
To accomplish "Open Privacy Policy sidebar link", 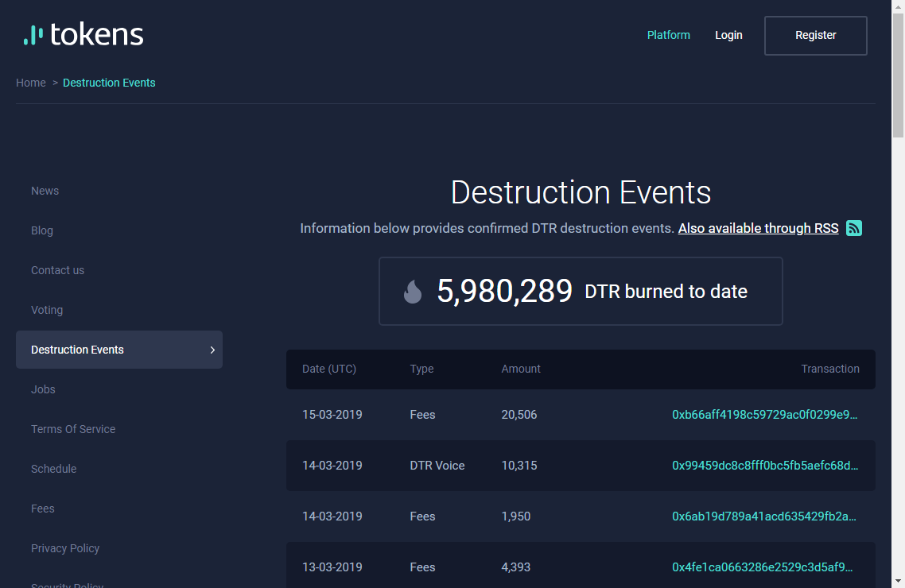I will point(65,549).
